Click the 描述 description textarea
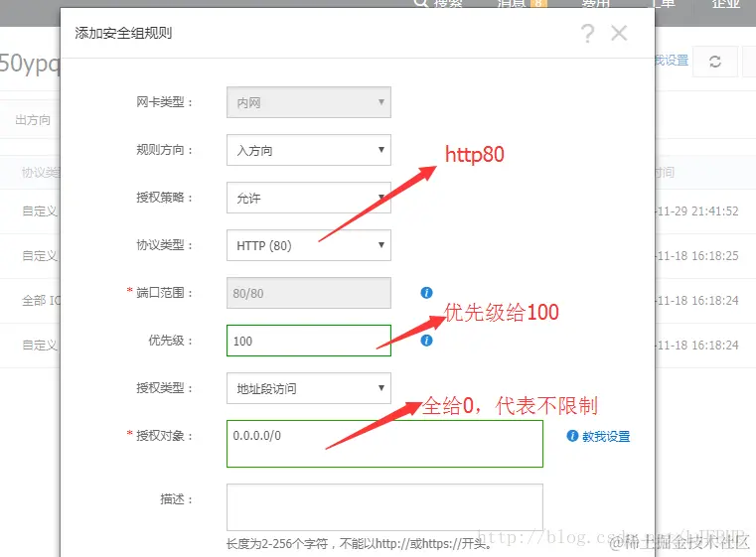Screen dimensions: 756x557 (384, 508)
